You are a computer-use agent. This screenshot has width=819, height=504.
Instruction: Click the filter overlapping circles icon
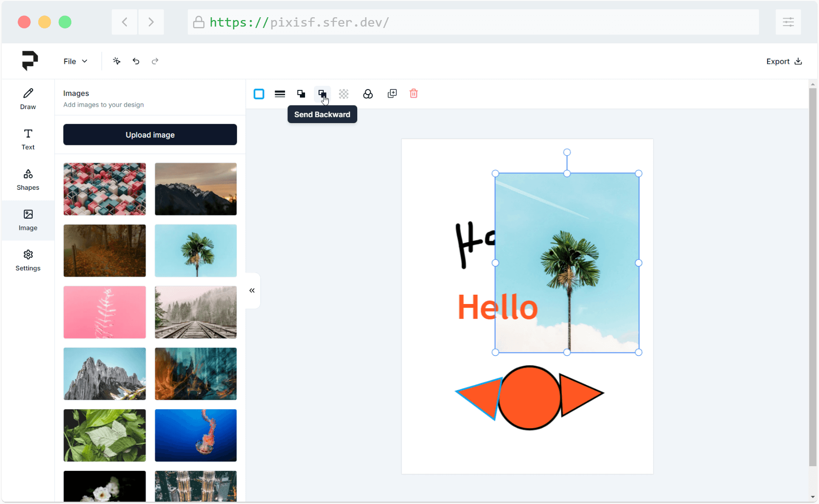[368, 94]
